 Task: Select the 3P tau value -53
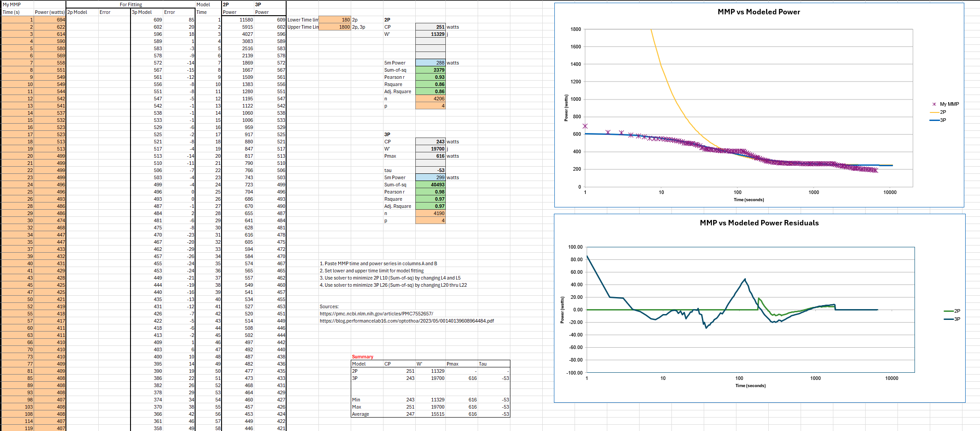pyautogui.click(x=431, y=170)
